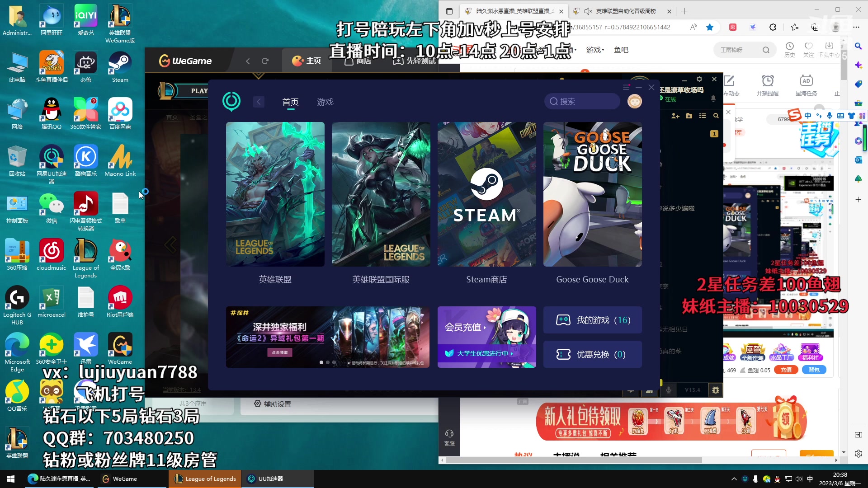Click the search field in UU accelerator

coord(582,101)
